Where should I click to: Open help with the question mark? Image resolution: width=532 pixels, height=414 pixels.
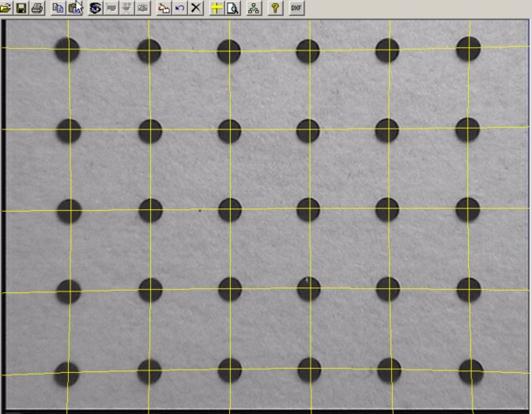click(x=275, y=8)
